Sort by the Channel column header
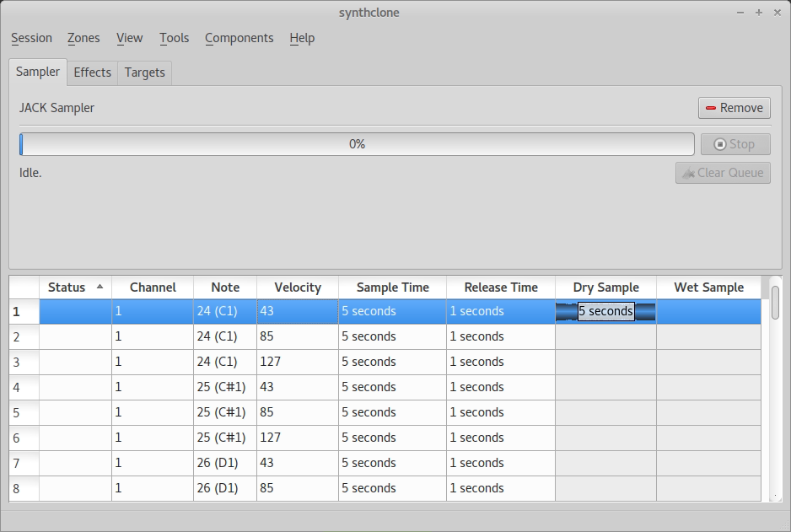This screenshot has height=532, width=791. click(x=153, y=287)
